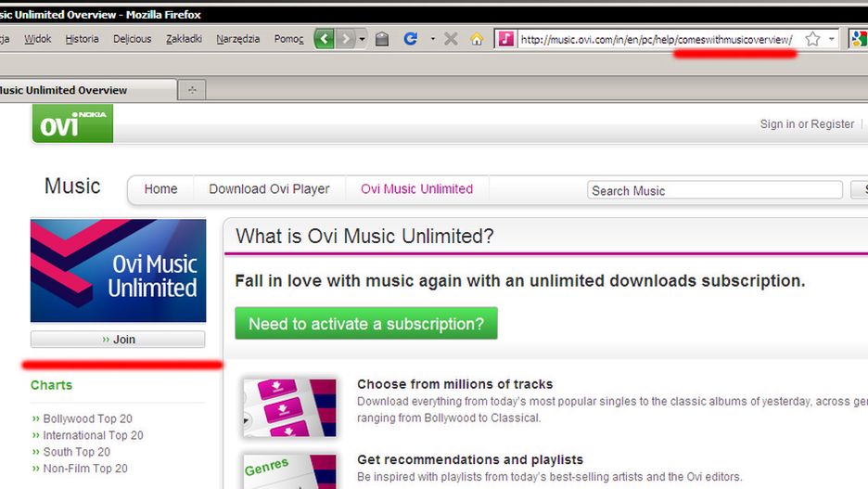This screenshot has height=489, width=868.
Task: Click the download arrows thumbnail for millions of tracks
Action: point(289,408)
